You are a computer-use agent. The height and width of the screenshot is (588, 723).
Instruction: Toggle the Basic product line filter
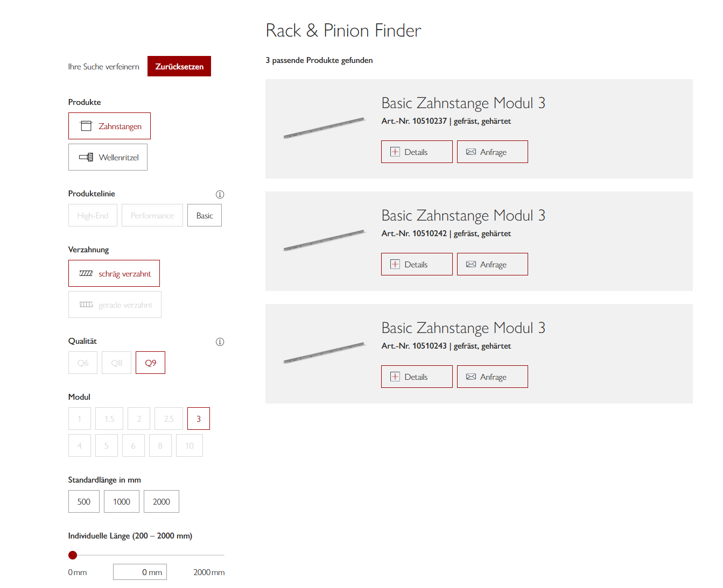205,215
